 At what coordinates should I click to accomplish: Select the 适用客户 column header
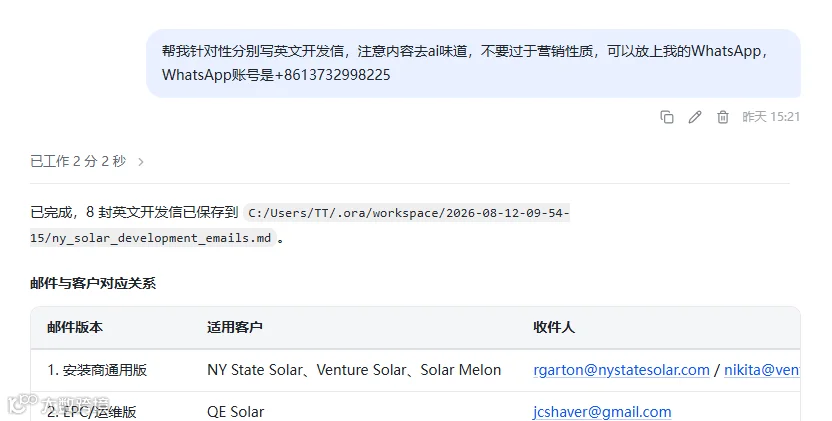[235, 327]
